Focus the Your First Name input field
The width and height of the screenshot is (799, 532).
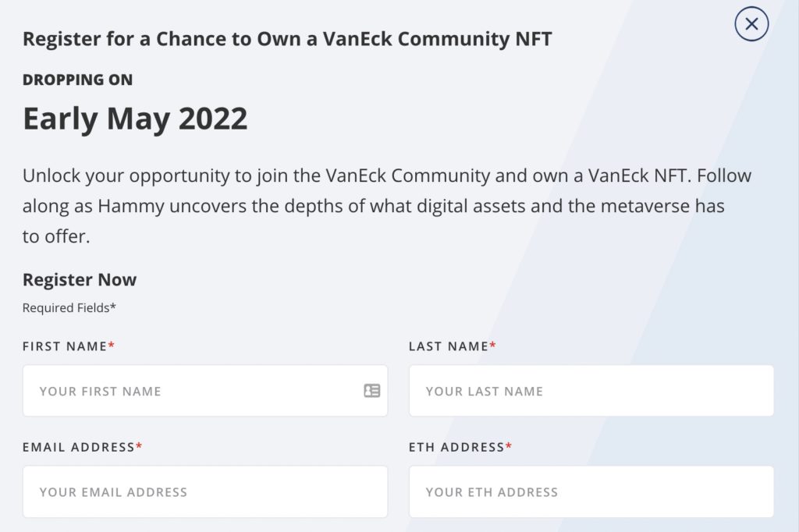coord(205,391)
